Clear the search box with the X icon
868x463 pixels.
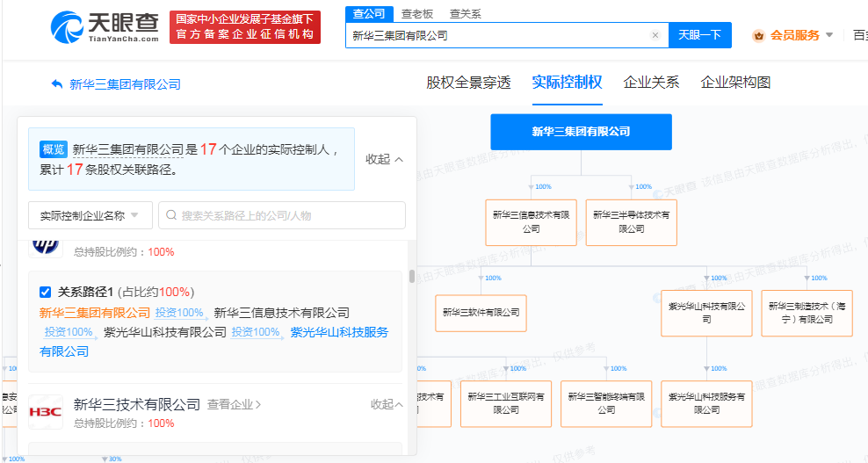(x=655, y=35)
